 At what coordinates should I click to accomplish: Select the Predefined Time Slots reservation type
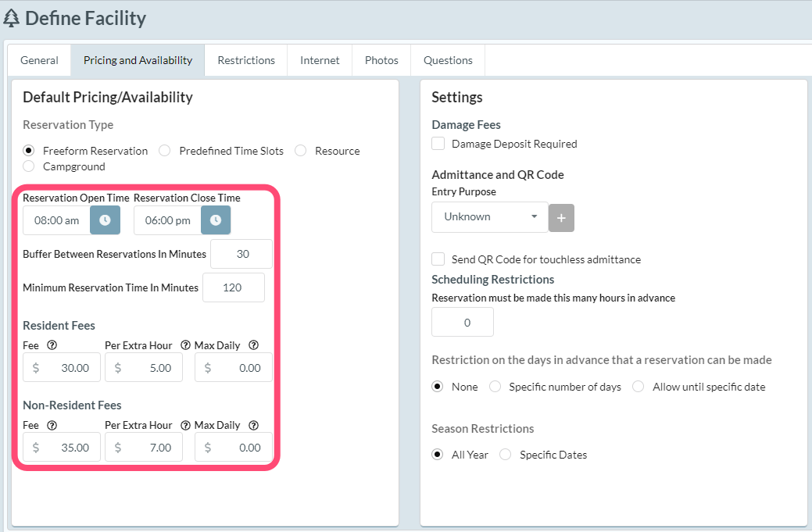[x=165, y=151]
